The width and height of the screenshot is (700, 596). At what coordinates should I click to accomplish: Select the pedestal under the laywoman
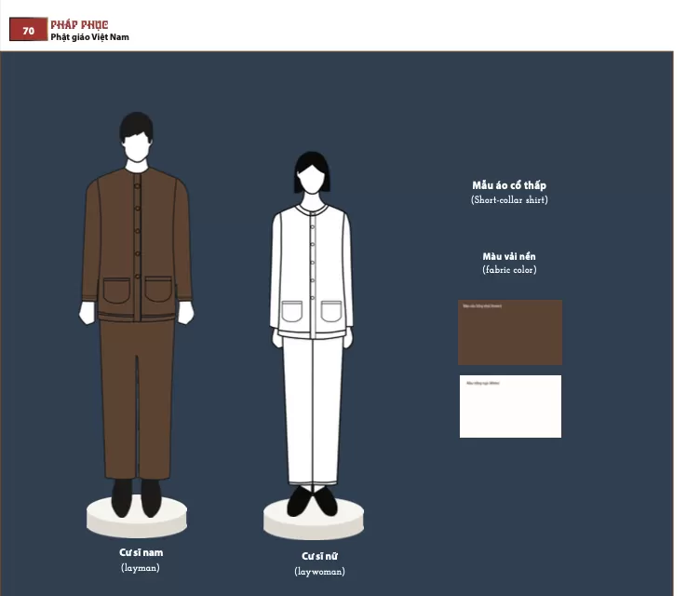[x=313, y=521]
